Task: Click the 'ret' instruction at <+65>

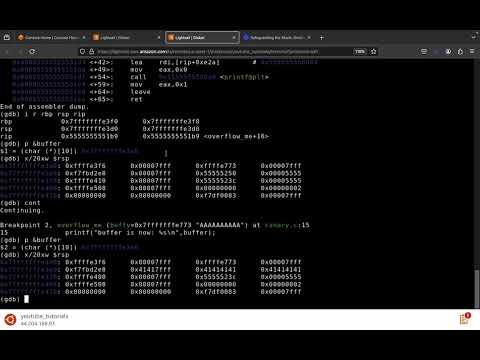Action: click(x=136, y=99)
